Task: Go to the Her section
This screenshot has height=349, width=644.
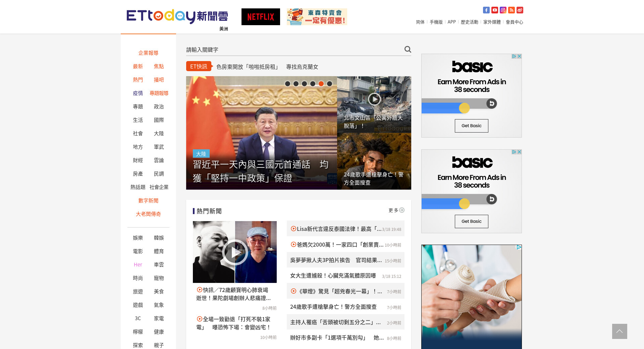Action: pyautogui.click(x=138, y=265)
